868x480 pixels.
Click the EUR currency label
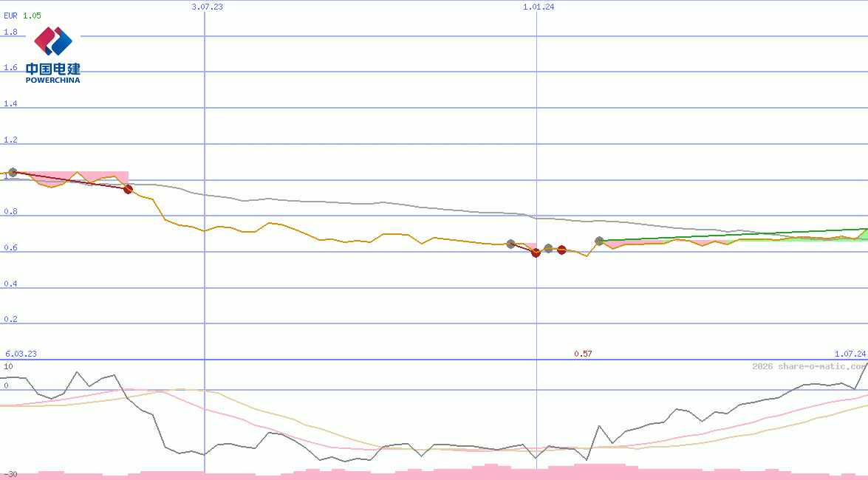pos(10,15)
